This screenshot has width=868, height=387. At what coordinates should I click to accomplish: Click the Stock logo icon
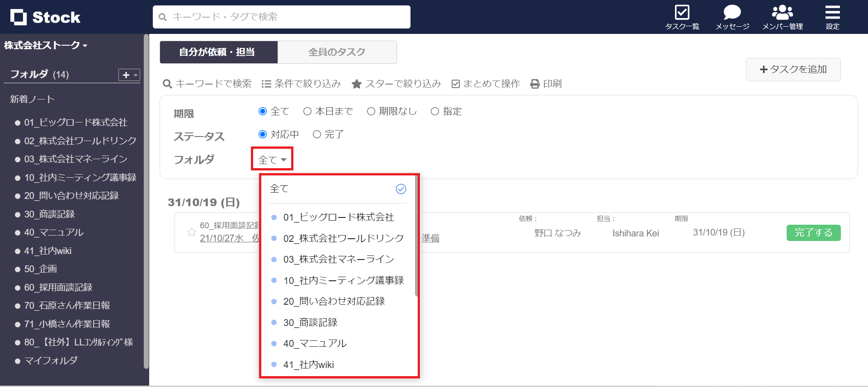pyautogui.click(x=19, y=17)
